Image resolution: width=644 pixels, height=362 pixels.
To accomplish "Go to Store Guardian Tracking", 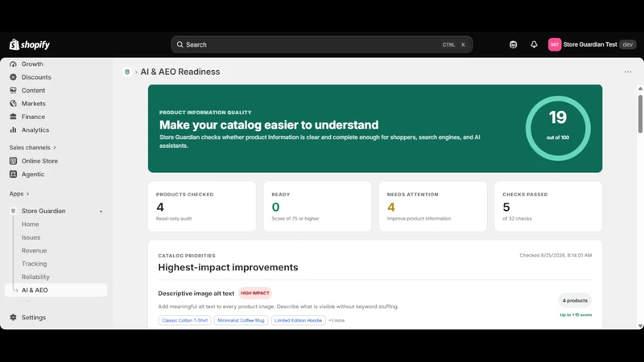I will [34, 264].
